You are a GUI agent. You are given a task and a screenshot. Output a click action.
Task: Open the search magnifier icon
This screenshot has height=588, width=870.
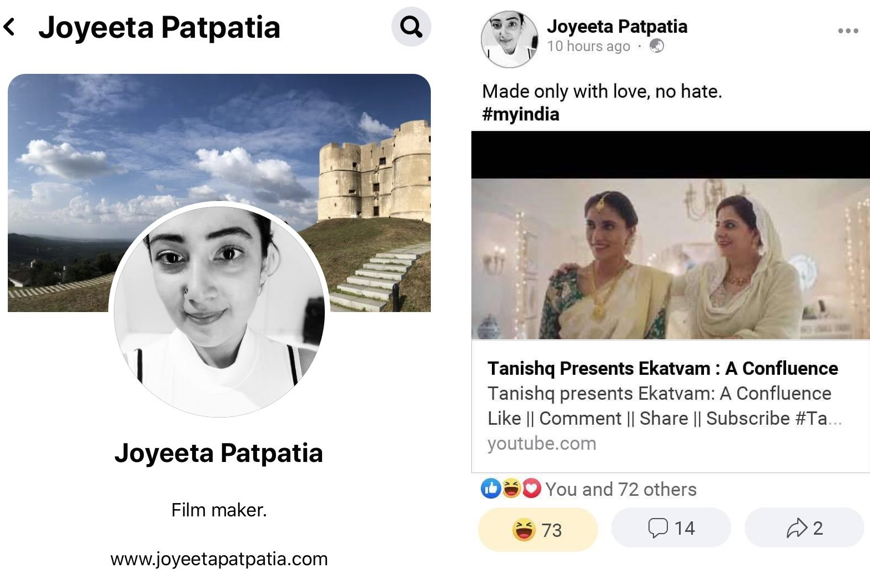[x=411, y=27]
